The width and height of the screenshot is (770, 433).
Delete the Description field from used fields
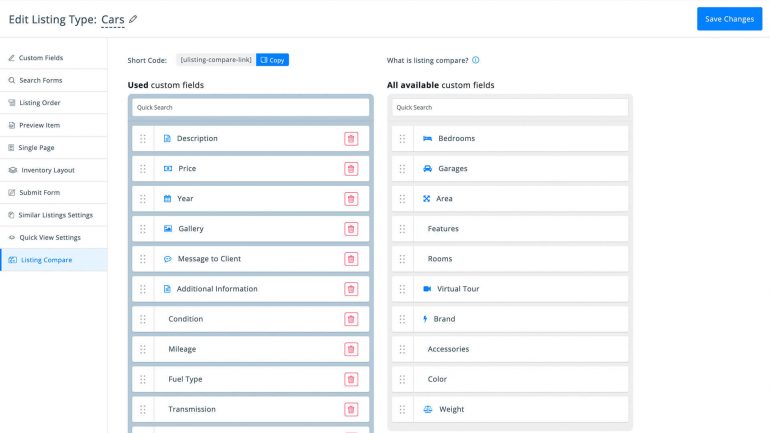tap(351, 139)
